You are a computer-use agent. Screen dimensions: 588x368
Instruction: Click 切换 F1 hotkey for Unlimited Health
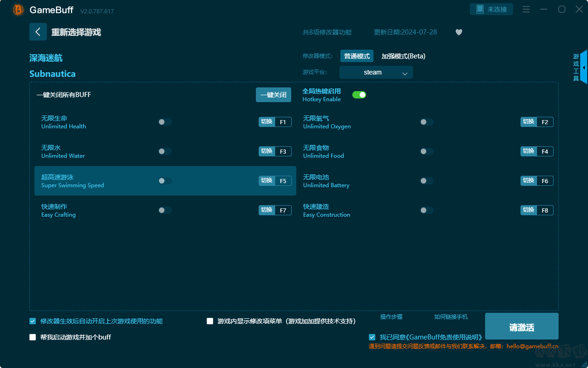pos(275,122)
